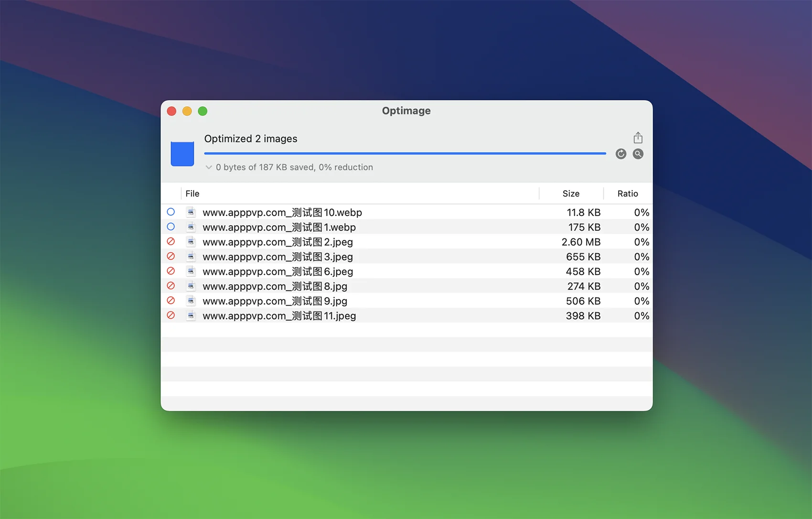The image size is (812, 519).
Task: Sort by the File column header
Action: tap(192, 194)
